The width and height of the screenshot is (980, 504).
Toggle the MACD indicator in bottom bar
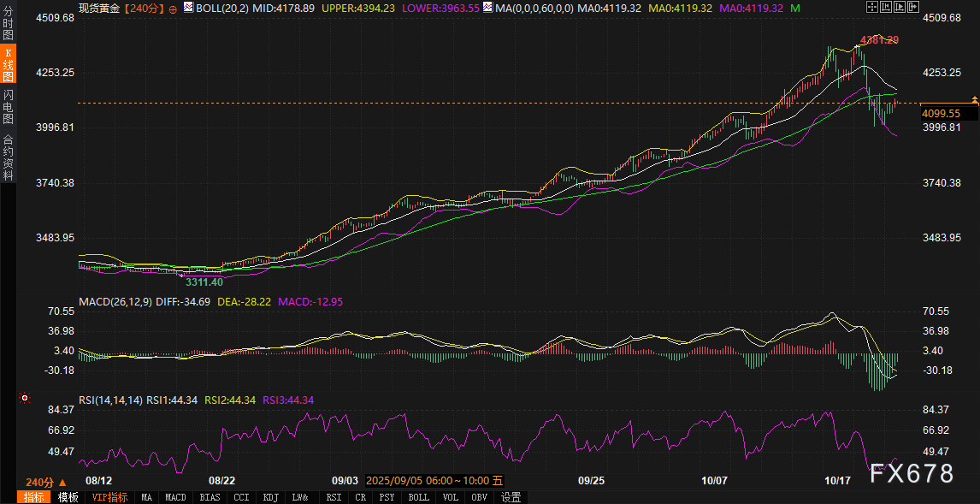175,497
